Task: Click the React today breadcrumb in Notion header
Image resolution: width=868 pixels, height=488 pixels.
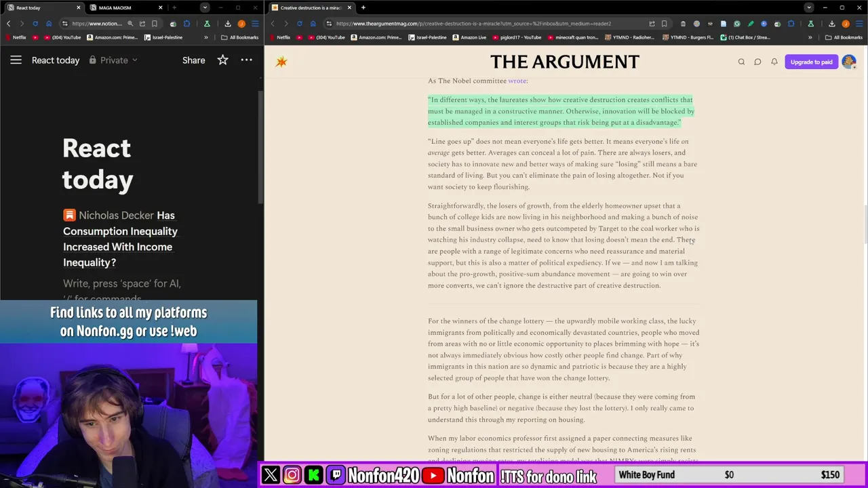Action: pos(56,60)
